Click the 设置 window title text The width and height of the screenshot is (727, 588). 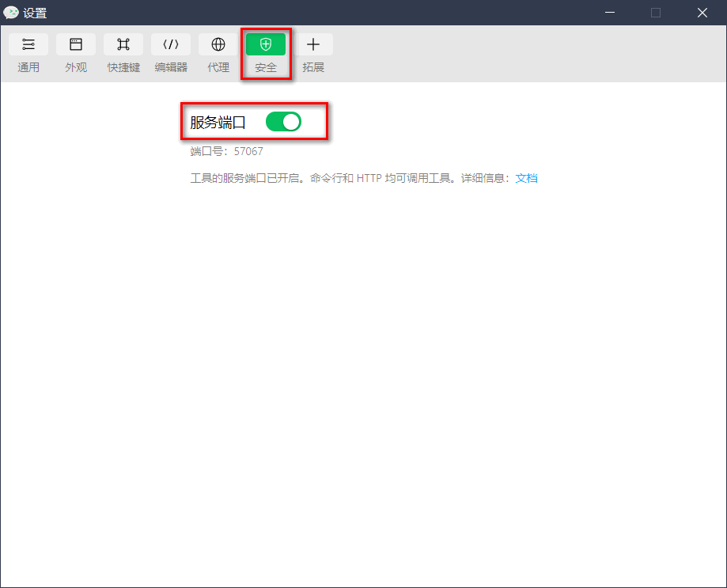point(35,13)
